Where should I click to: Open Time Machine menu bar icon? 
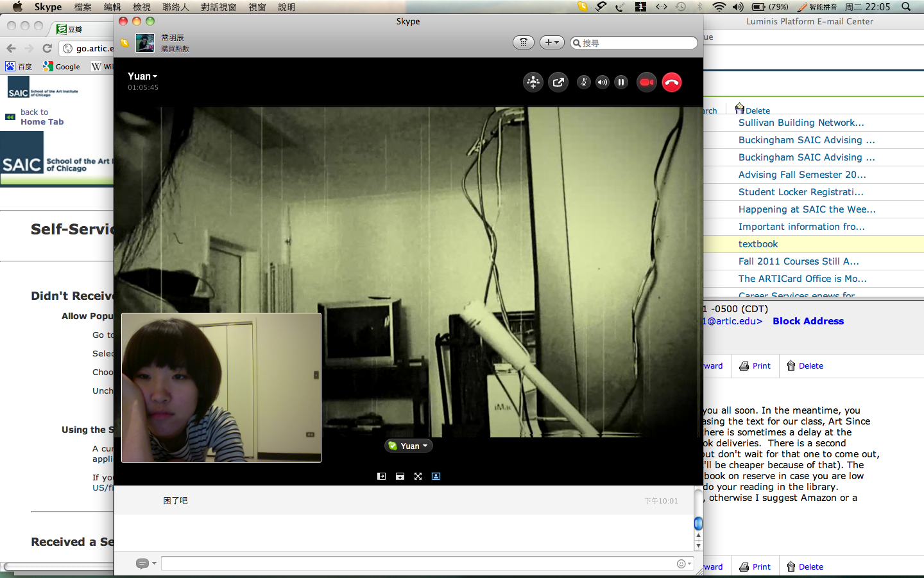681,7
